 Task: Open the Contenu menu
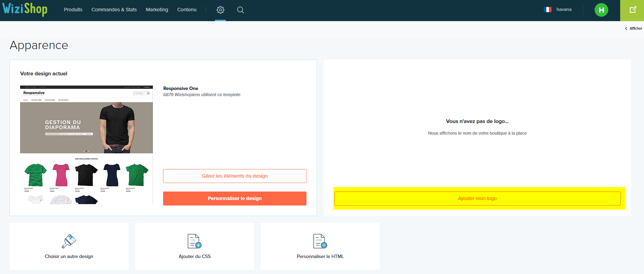(x=187, y=10)
